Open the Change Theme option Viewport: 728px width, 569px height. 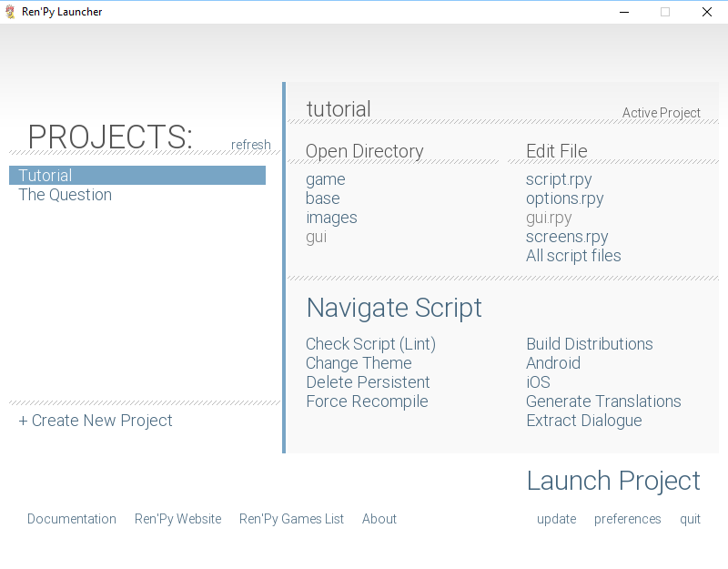tap(359, 362)
